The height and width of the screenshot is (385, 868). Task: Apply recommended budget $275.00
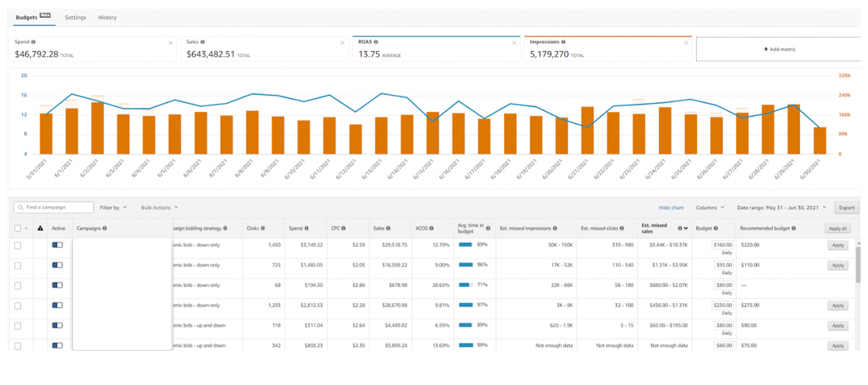838,305
